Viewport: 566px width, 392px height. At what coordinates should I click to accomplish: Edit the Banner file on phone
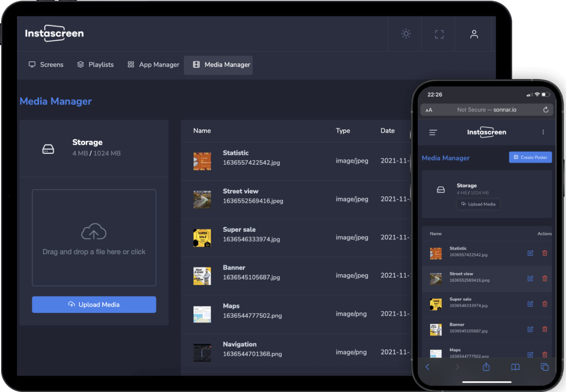530,329
